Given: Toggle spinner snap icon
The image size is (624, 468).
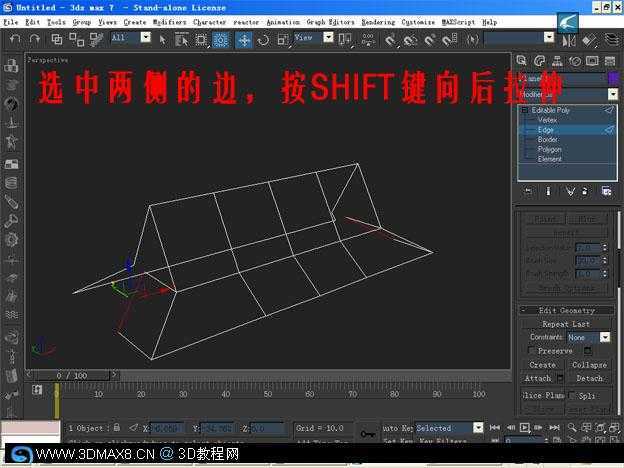Looking at the screenshot, I should [x=449, y=39].
